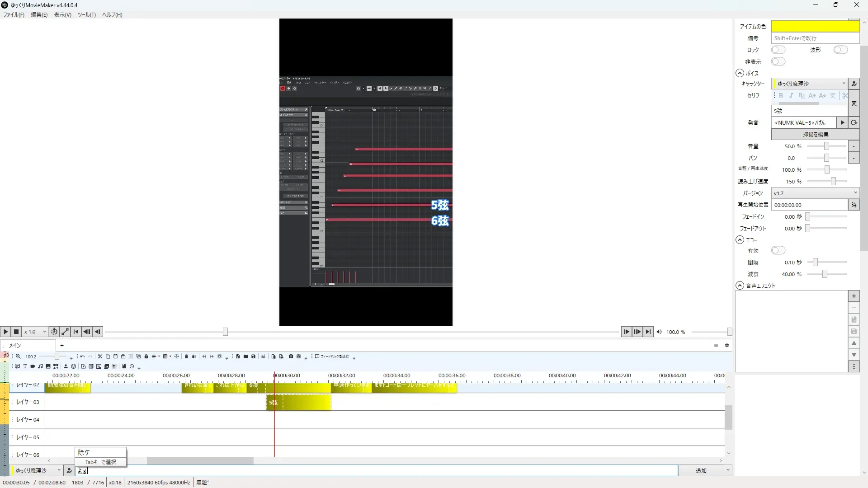Toggle the ロック switch

pos(778,50)
